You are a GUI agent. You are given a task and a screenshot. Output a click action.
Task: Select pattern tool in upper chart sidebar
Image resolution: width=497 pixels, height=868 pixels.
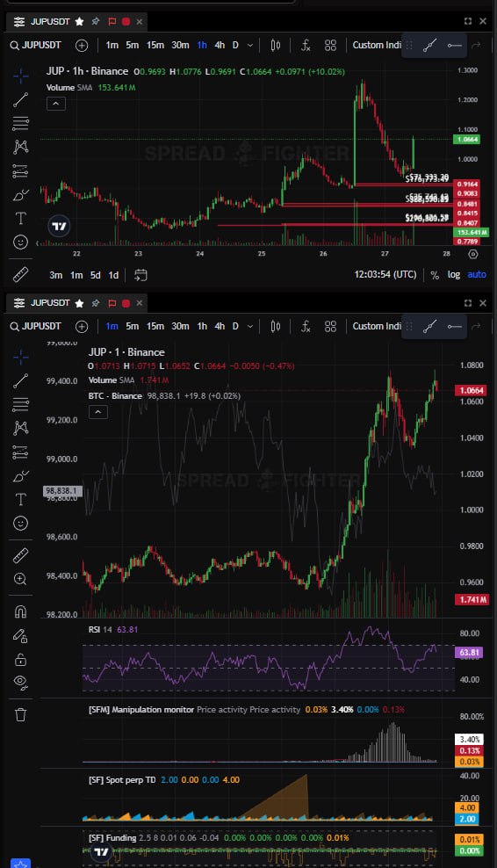pyautogui.click(x=20, y=147)
